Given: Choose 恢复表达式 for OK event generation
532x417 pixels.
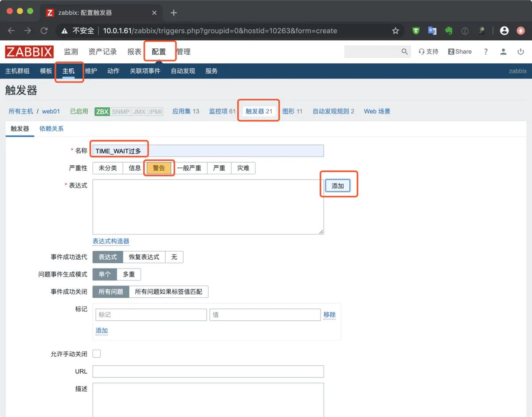Looking at the screenshot, I should tap(144, 257).
